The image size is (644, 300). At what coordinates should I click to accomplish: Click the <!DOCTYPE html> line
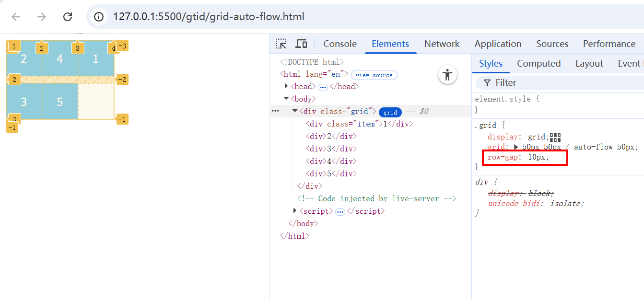click(312, 62)
